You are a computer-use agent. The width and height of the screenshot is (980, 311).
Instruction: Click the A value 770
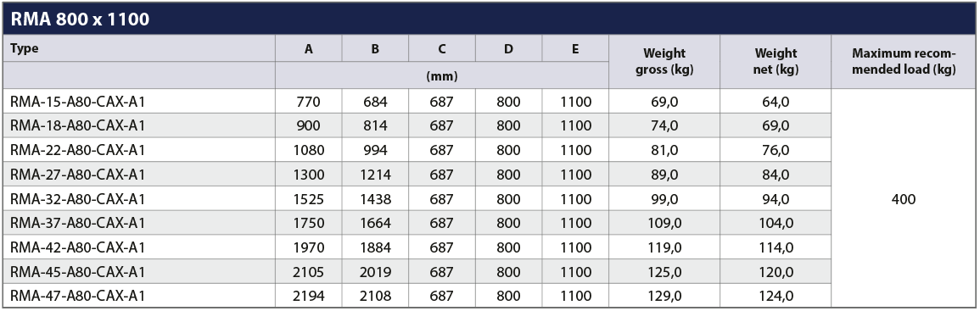coord(309,102)
